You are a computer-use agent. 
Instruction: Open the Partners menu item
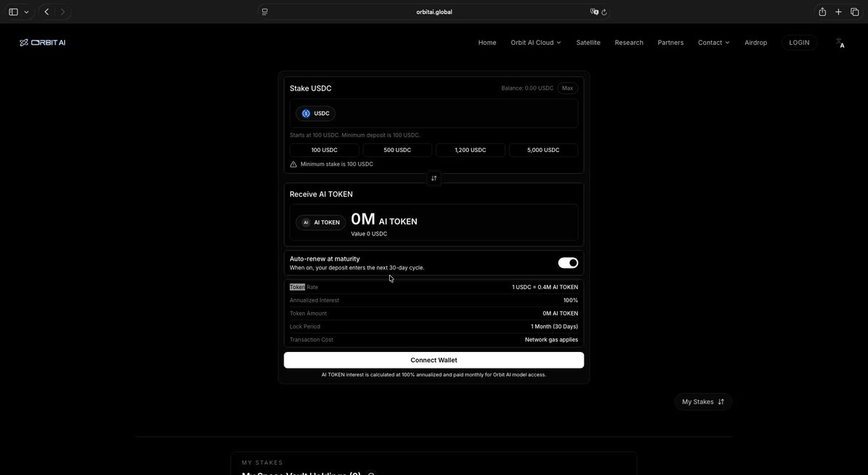(671, 43)
